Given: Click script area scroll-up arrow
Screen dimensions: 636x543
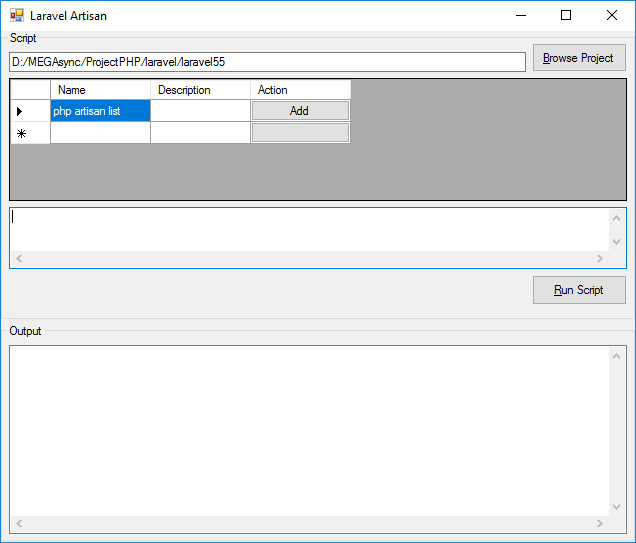Looking at the screenshot, I should 617,218.
